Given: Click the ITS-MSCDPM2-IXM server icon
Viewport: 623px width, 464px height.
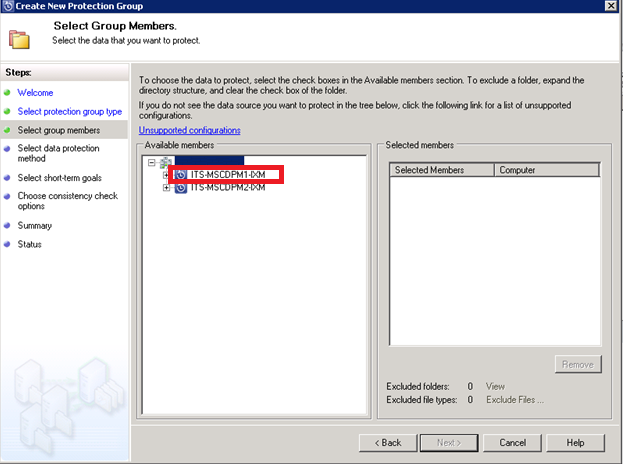Looking at the screenshot, I should coord(181,188).
